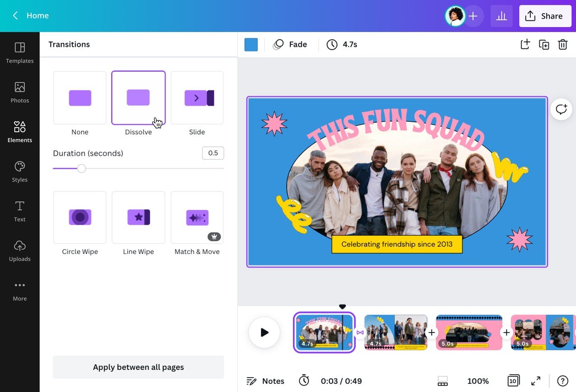Screen dimensions: 576x392
Task: Click the duplicate page icon
Action: coord(544,44)
